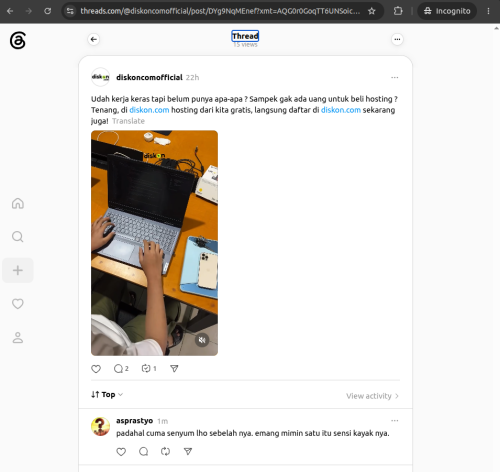Go back using the thread back arrow

coord(94,39)
